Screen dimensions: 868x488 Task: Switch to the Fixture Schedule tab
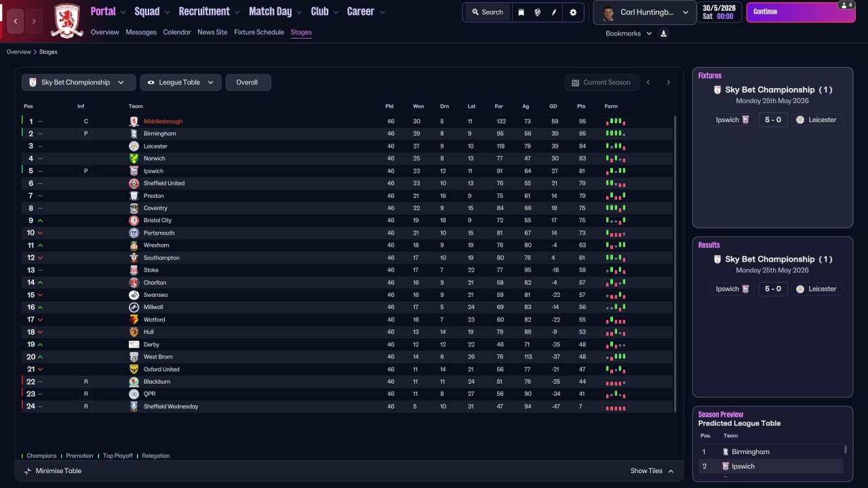click(259, 33)
